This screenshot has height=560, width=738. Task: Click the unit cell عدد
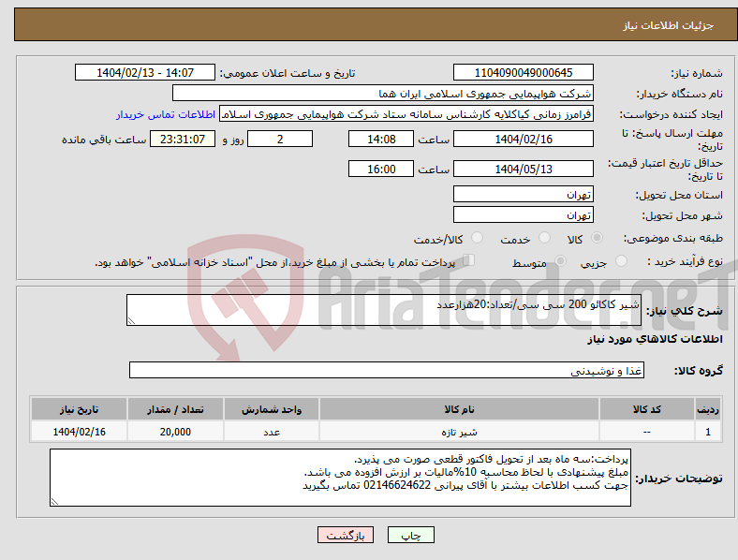[272, 432]
